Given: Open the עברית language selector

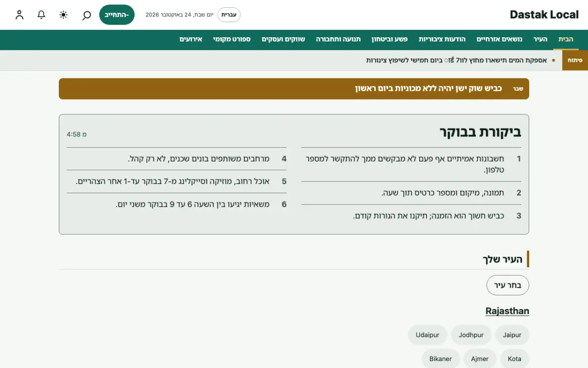Looking at the screenshot, I should pyautogui.click(x=229, y=15).
